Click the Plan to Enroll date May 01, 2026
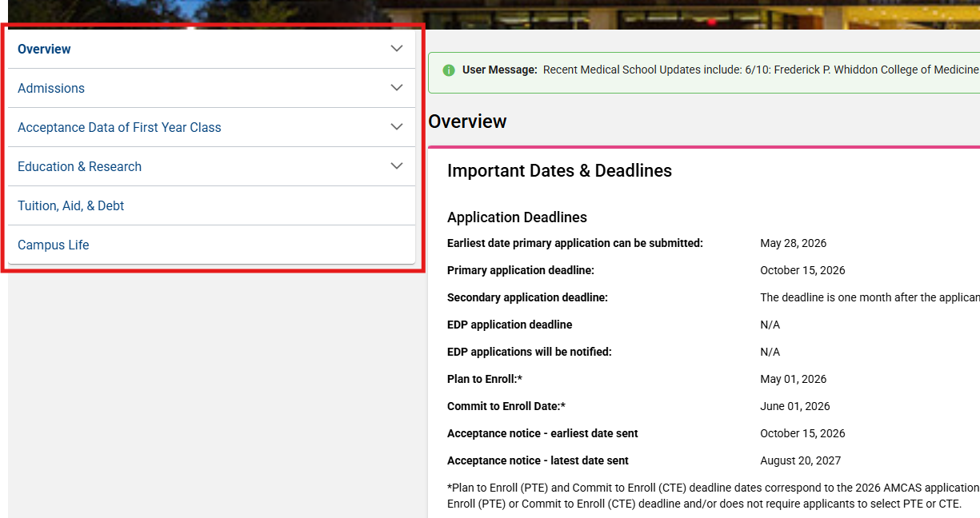This screenshot has width=980, height=518. [x=793, y=379]
